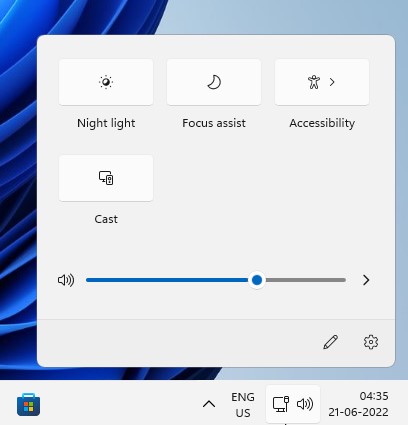Open clock and date 04:35 flyout
Viewport: 408px width, 425px height.
point(358,404)
